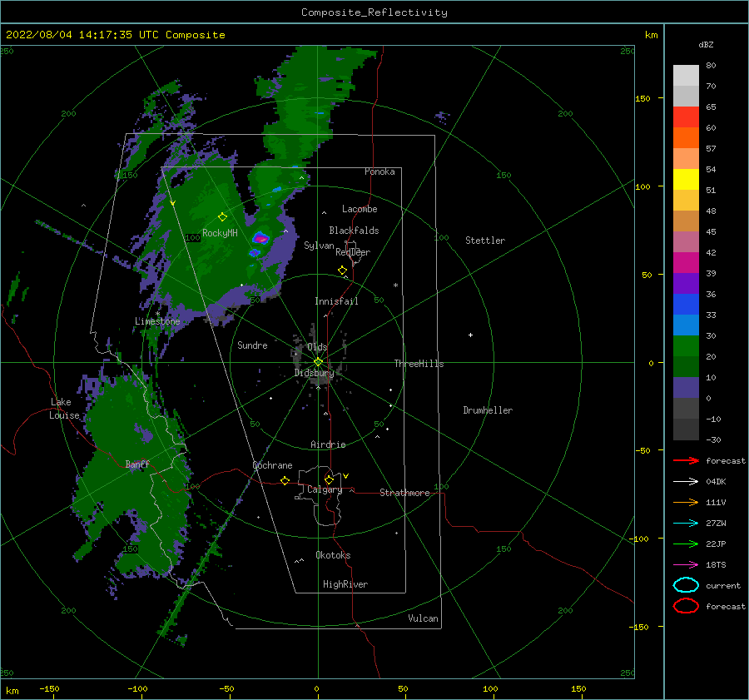Click the Banff label
Viewport: 749px width, 700px height.
137,464
